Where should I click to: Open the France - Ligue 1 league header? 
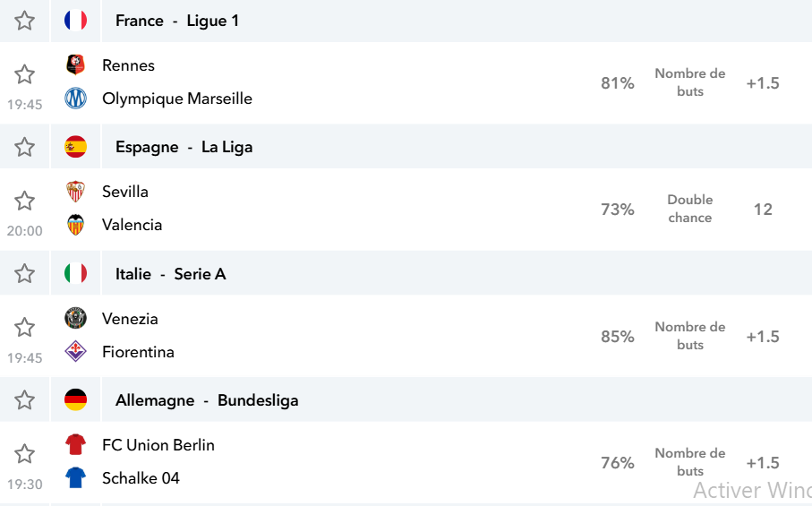[177, 21]
